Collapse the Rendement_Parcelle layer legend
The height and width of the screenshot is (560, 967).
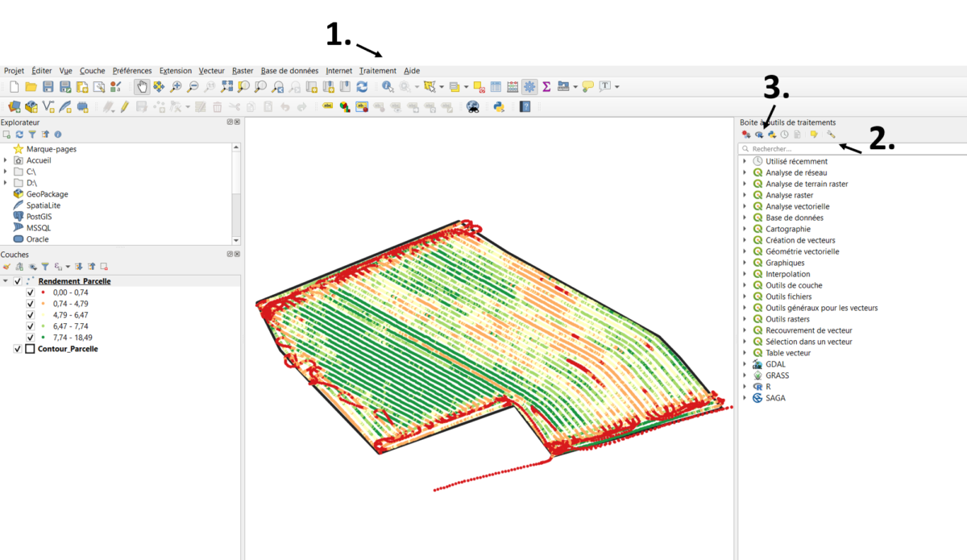click(x=6, y=281)
